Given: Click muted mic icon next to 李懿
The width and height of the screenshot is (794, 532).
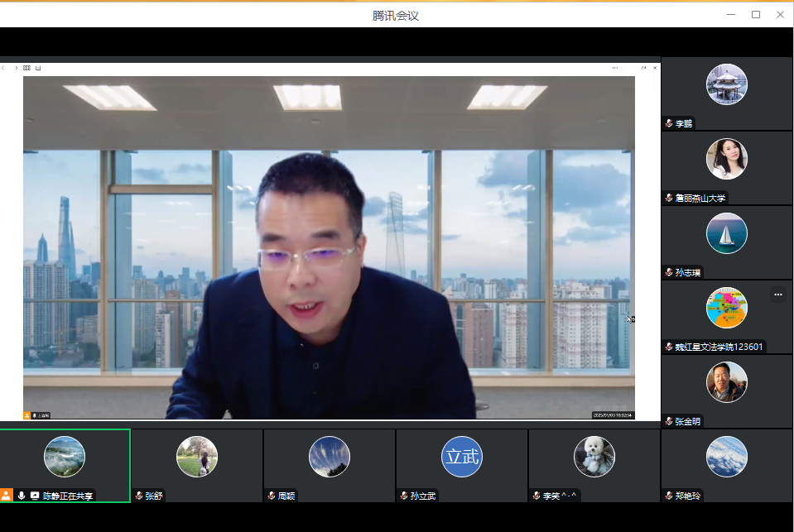Looking at the screenshot, I should tap(669, 123).
